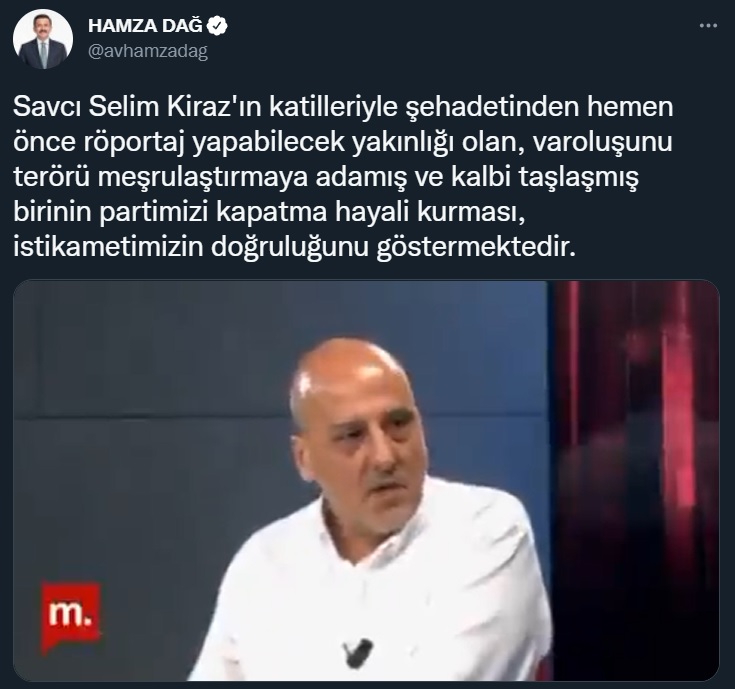
Task: Open the @avhamzadag handle link
Action: [x=148, y=51]
